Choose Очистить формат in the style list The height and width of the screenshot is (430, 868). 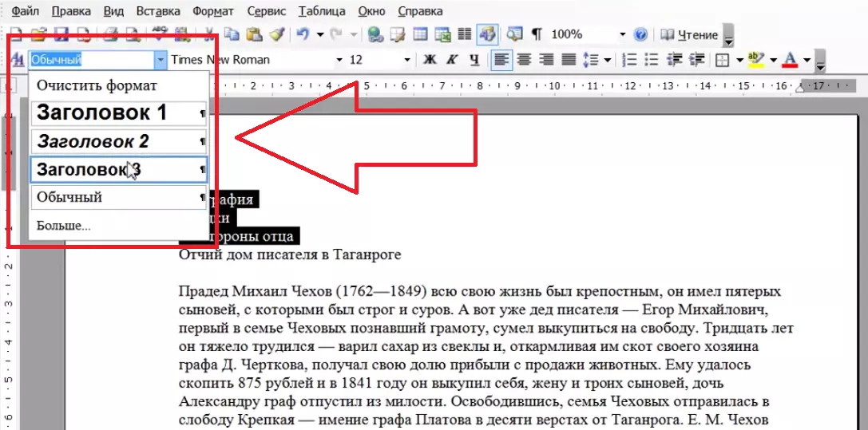click(97, 85)
